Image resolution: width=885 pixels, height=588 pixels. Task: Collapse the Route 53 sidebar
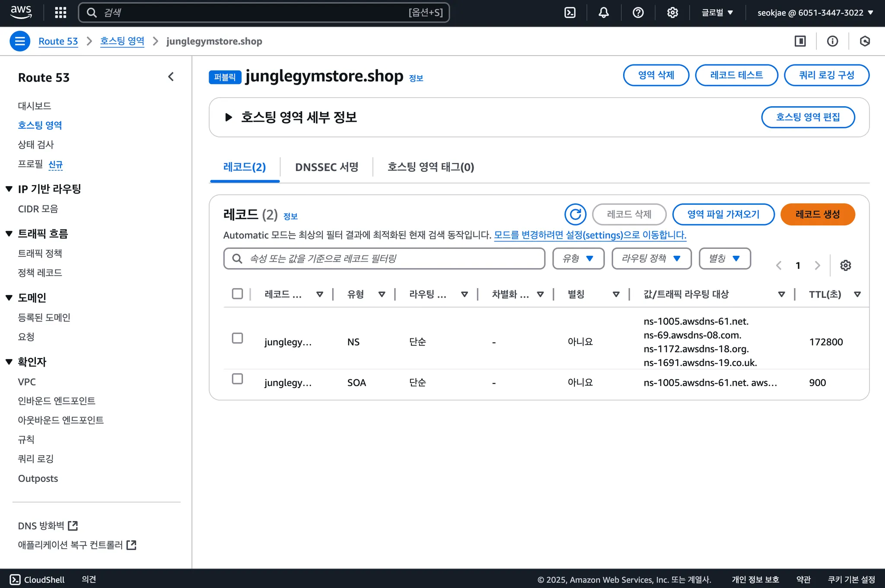point(171,77)
